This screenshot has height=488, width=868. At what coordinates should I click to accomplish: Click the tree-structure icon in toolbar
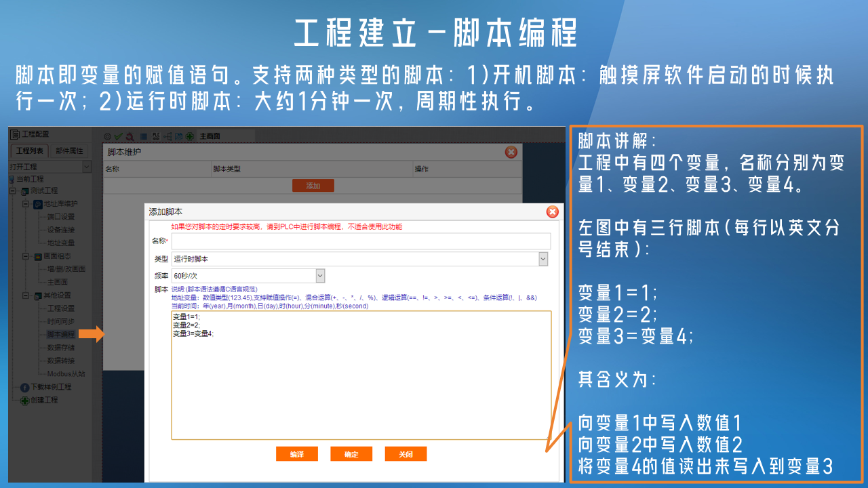tap(167, 136)
